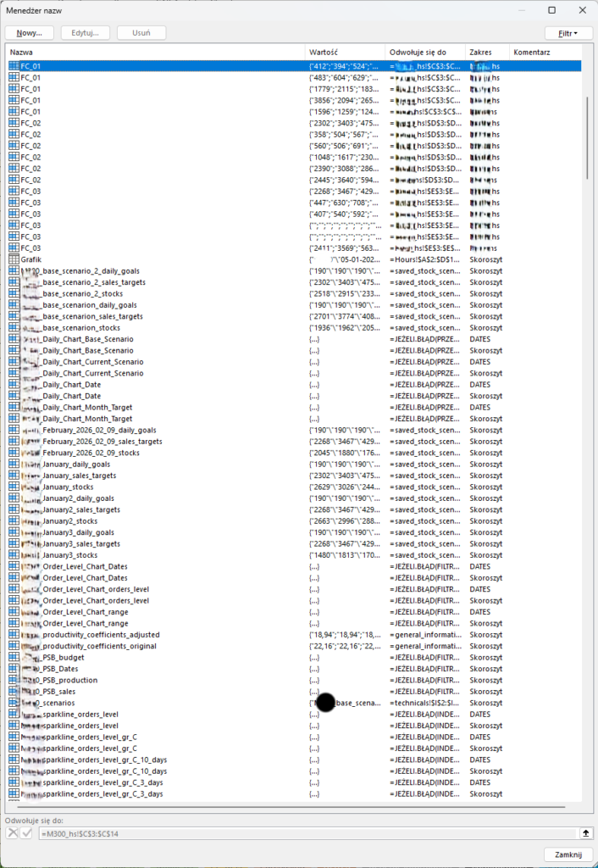Viewport: 598px width, 868px height.
Task: Select the January3_stocks name text
Action: [69, 555]
